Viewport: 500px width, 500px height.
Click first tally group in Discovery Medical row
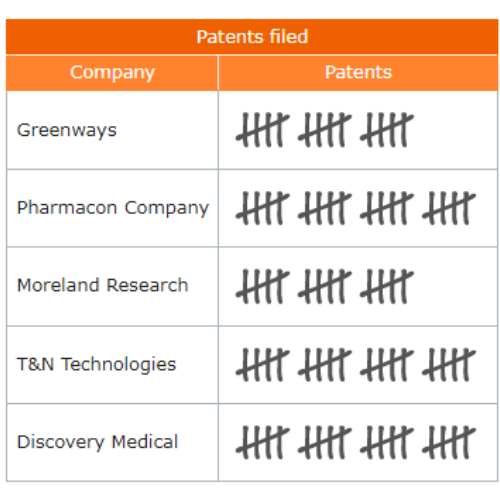(x=263, y=442)
